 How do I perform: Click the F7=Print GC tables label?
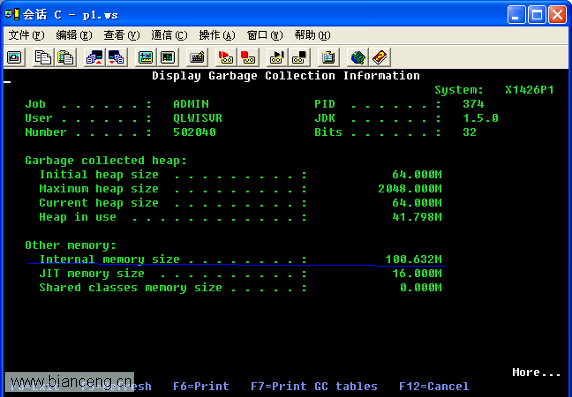click(x=314, y=386)
